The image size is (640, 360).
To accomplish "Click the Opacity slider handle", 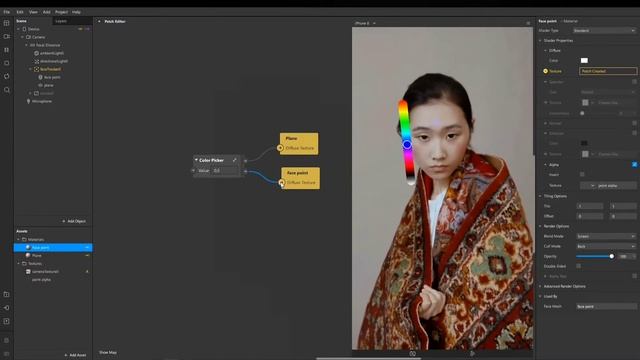I will click(x=611, y=256).
